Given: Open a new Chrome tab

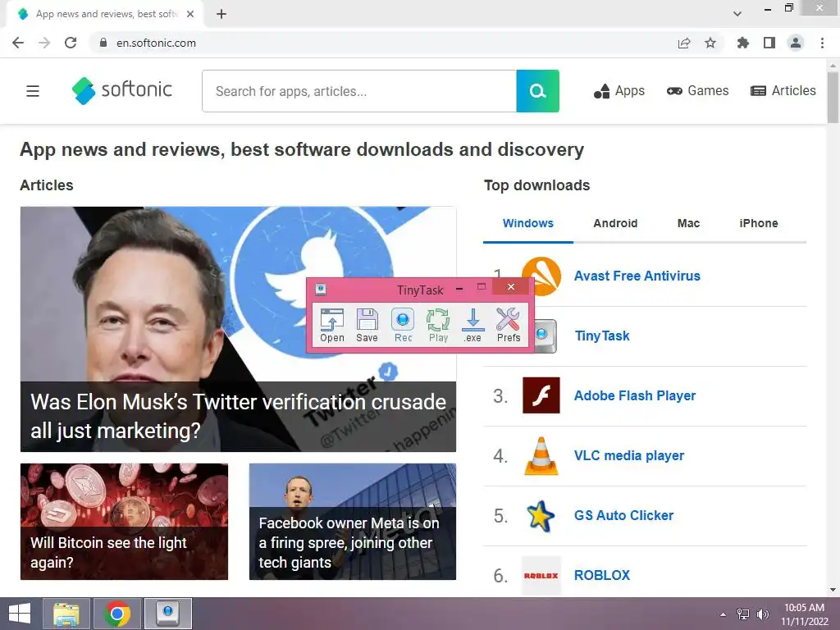Looking at the screenshot, I should [221, 14].
